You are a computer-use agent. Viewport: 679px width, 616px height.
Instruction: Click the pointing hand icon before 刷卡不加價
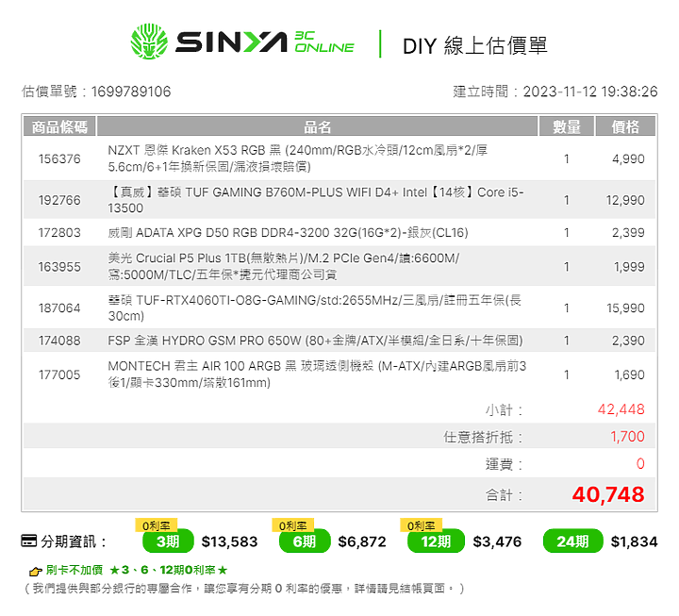(36, 572)
